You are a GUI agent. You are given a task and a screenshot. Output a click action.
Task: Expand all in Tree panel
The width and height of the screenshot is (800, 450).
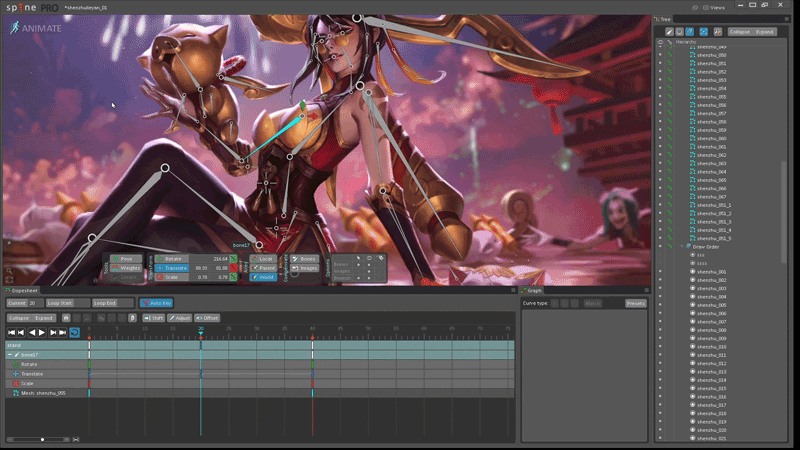(x=764, y=32)
